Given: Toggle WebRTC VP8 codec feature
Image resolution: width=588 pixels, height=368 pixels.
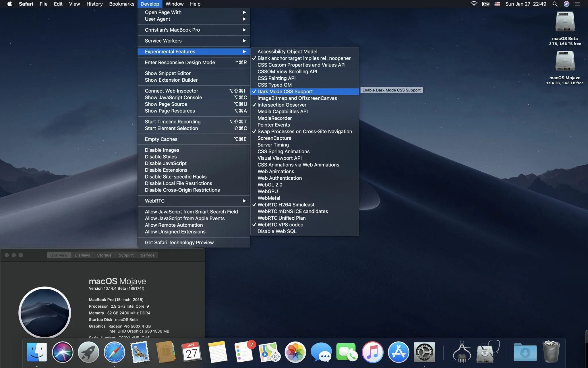Looking at the screenshot, I should point(280,225).
